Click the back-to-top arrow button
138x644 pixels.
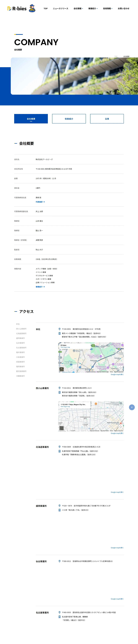[x=132, y=407]
